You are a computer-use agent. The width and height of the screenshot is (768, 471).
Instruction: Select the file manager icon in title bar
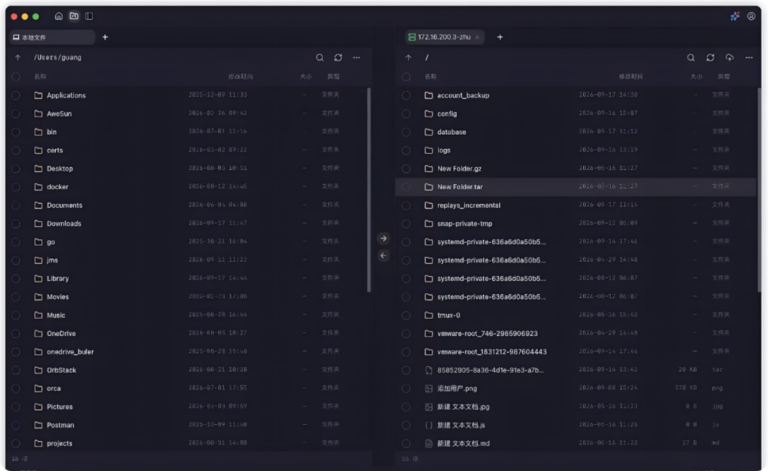74,16
